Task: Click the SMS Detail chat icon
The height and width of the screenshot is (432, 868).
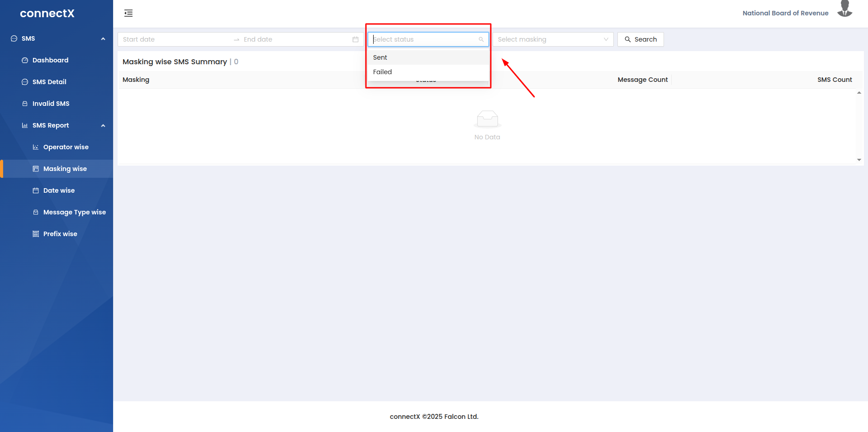Action: coord(25,82)
